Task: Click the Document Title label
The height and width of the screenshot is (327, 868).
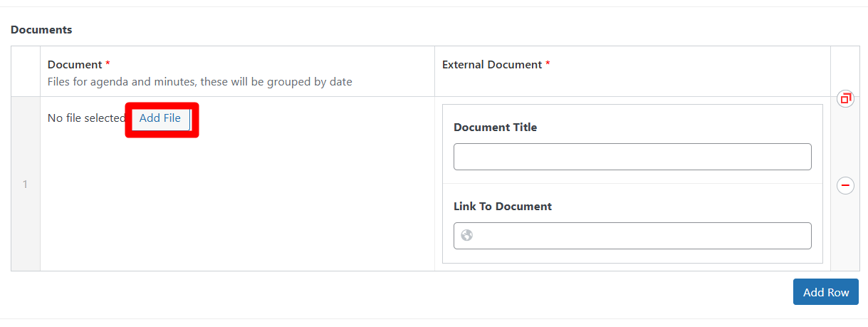Action: click(x=495, y=128)
